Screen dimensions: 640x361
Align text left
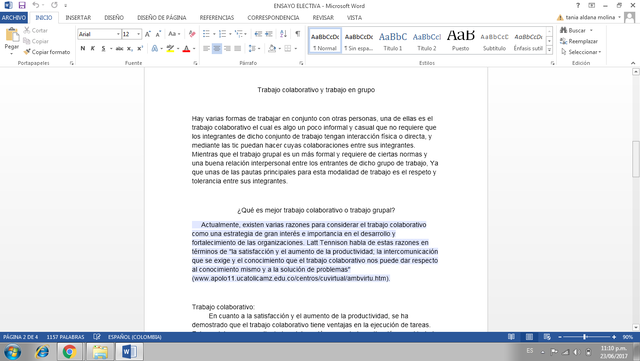pyautogui.click(x=207, y=49)
